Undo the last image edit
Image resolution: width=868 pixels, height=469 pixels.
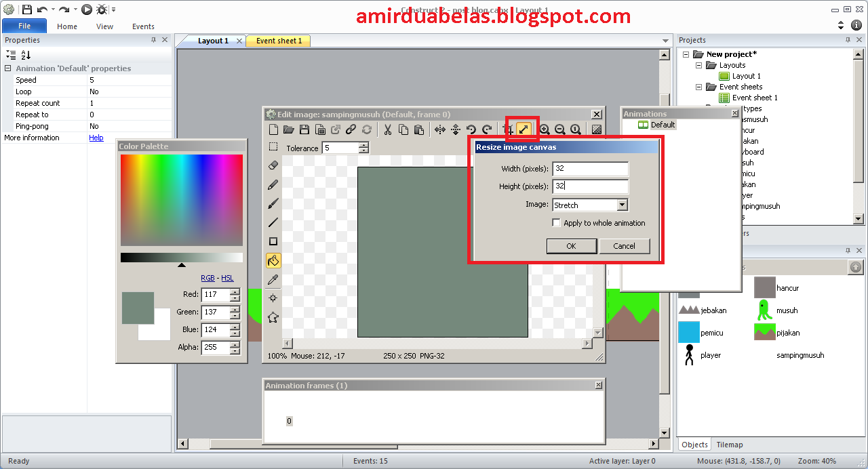click(x=471, y=129)
